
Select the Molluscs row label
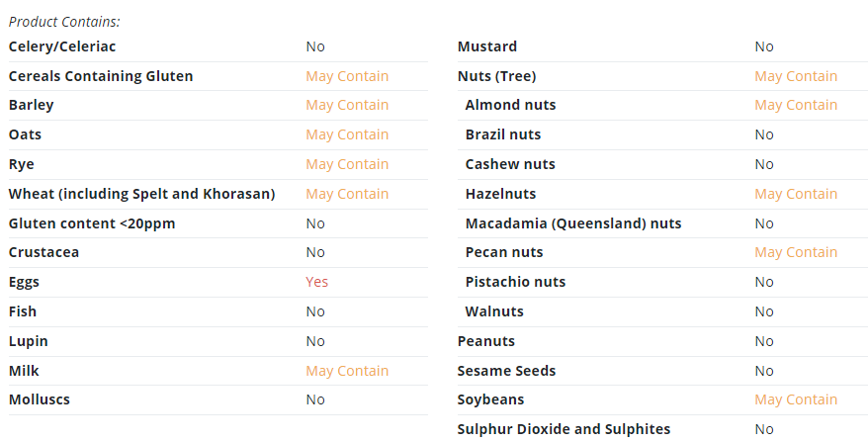click(40, 399)
